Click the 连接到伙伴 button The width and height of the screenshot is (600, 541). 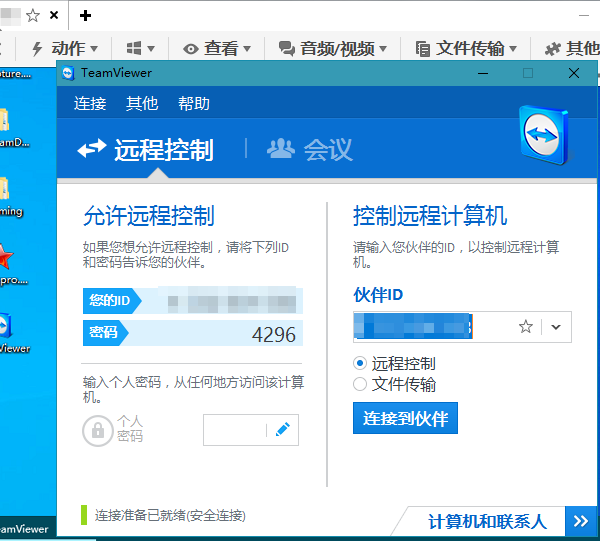(405, 418)
